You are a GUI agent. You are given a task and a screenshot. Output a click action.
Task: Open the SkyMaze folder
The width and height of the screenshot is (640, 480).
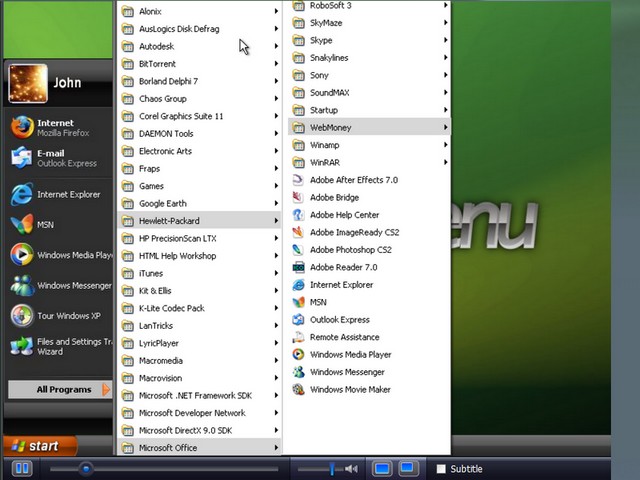pyautogui.click(x=369, y=23)
